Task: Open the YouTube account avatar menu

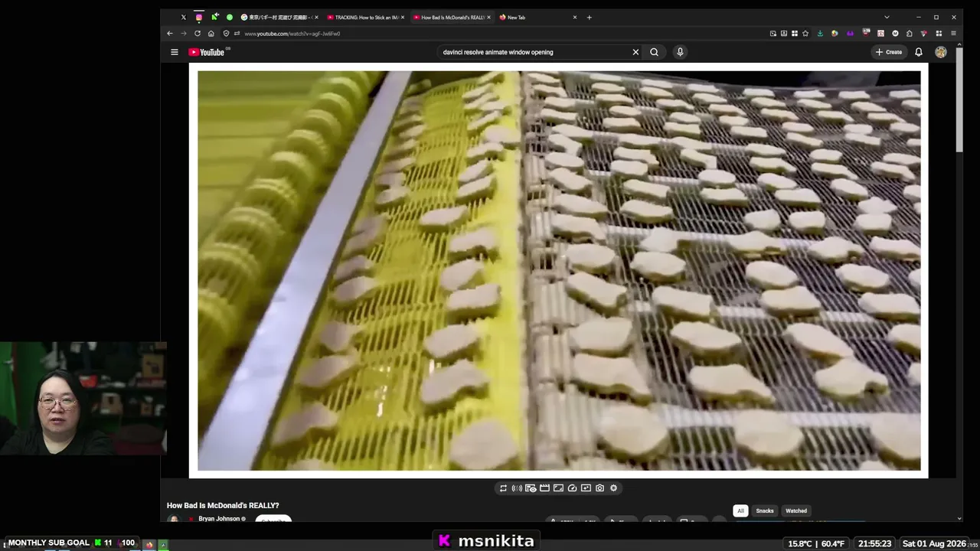Action: [x=941, y=52]
